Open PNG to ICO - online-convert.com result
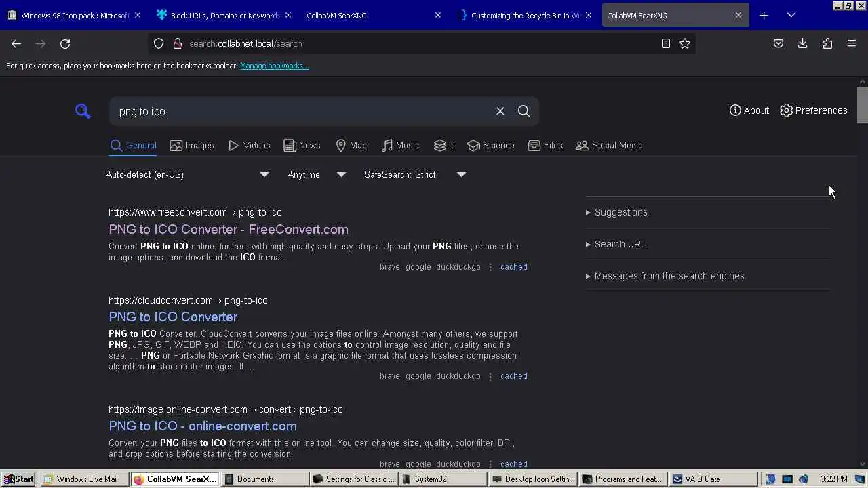 (203, 426)
